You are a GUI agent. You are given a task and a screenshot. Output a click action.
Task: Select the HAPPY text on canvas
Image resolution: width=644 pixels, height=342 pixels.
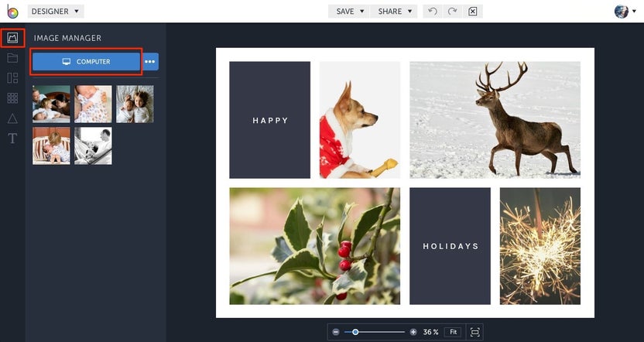pyautogui.click(x=270, y=121)
